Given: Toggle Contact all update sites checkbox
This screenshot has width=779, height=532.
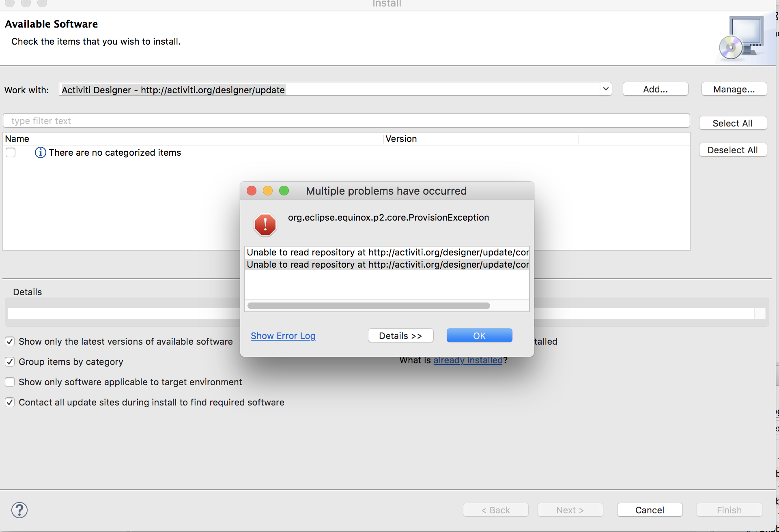Looking at the screenshot, I should click(10, 402).
